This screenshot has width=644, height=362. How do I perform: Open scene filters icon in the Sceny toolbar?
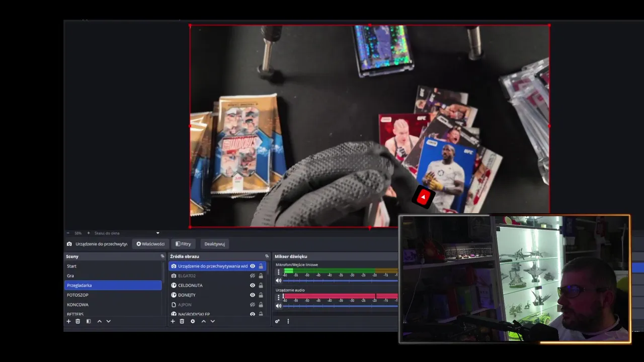coord(88,321)
